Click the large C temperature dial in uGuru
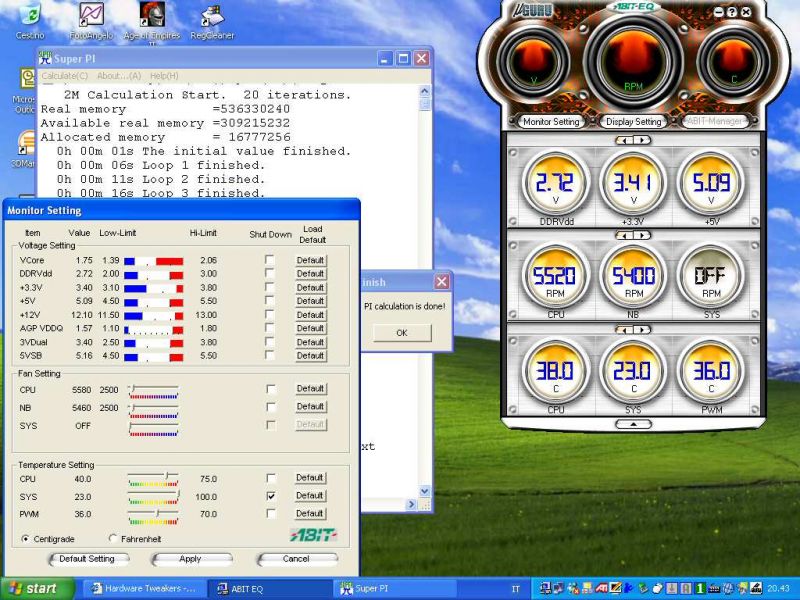This screenshot has width=800, height=600. click(733, 62)
